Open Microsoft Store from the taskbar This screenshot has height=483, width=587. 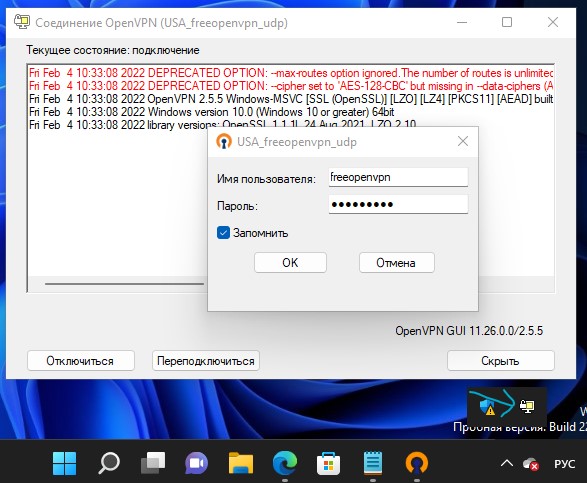tap(328, 463)
